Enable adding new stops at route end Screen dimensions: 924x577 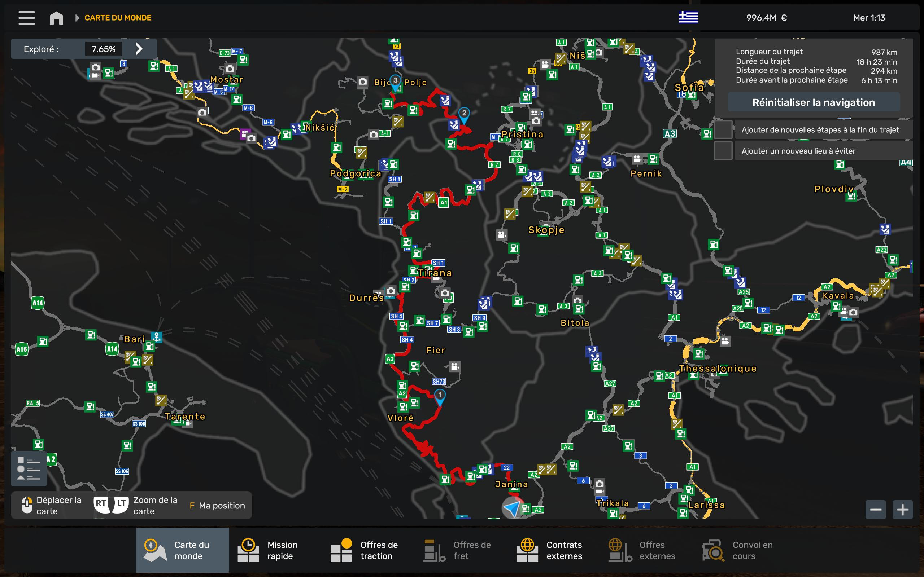pos(723,130)
